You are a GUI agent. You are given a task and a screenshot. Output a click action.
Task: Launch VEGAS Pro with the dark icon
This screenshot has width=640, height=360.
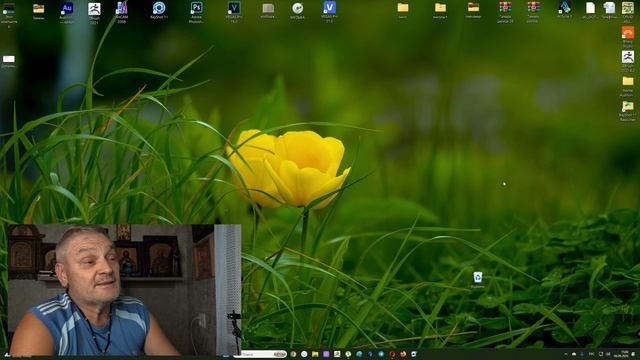234,8
